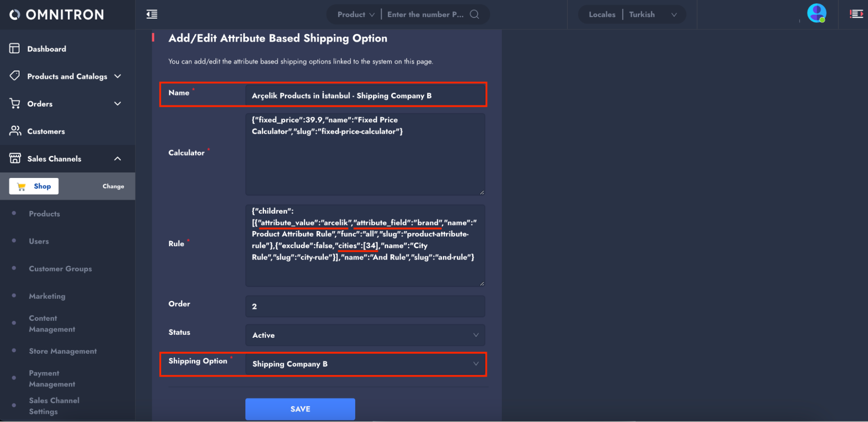Click the SAVE button
The width and height of the screenshot is (868, 422).
click(300, 409)
